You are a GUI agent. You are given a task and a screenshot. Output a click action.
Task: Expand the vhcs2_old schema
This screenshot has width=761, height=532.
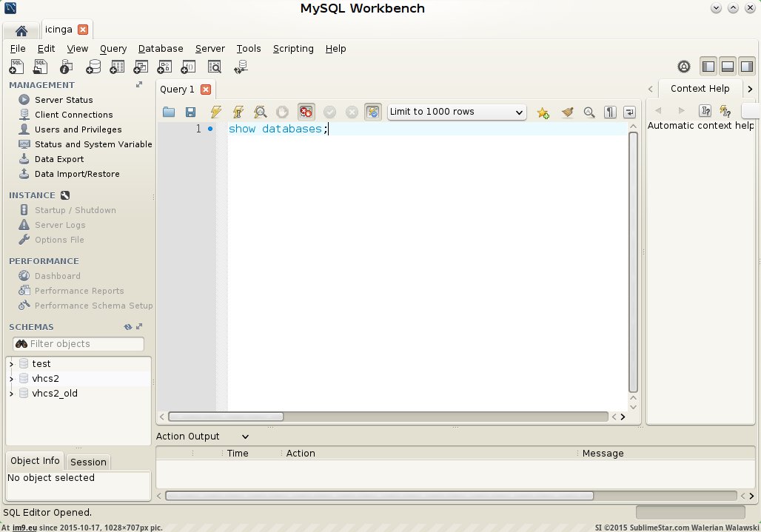[x=12, y=394]
